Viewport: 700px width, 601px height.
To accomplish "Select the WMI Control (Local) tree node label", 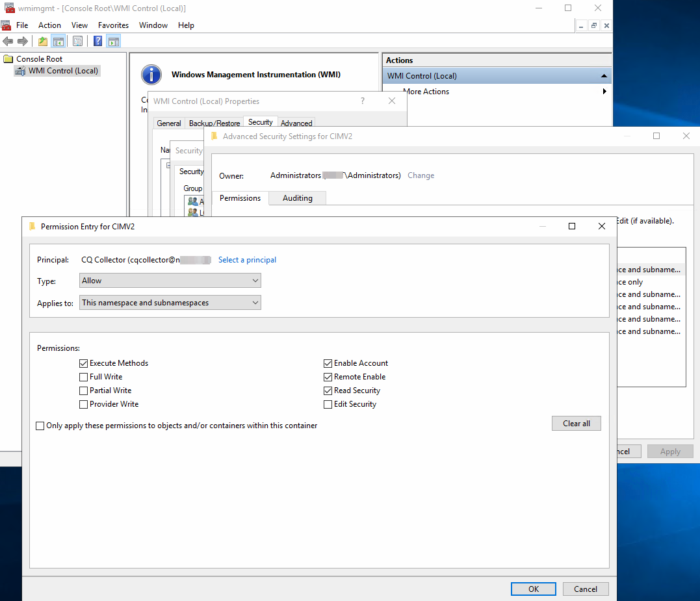I will pyautogui.click(x=64, y=71).
